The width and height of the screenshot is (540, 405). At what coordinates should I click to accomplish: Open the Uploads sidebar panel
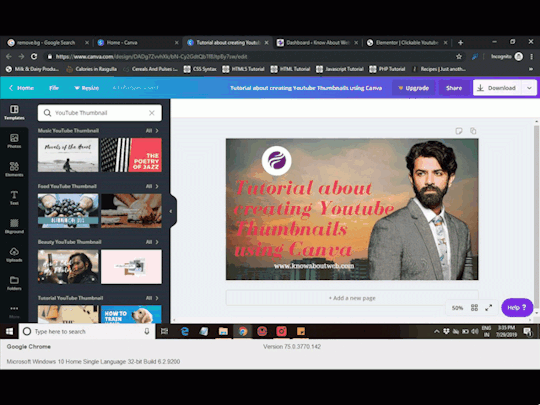click(14, 255)
